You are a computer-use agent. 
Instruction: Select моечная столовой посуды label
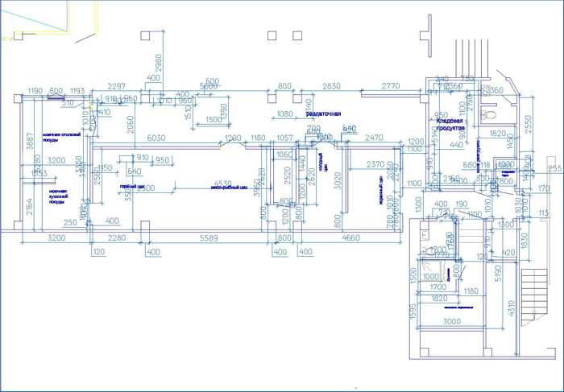coord(61,138)
